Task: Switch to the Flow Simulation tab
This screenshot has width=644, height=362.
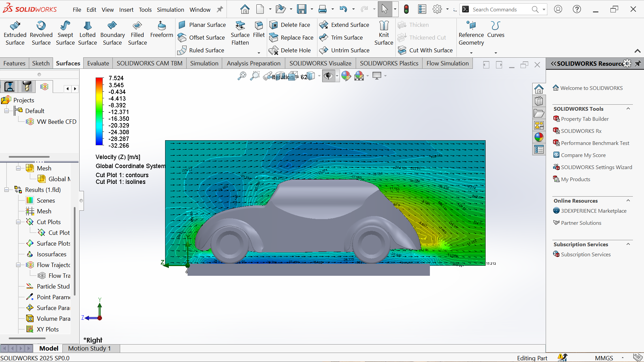Action: [447, 63]
